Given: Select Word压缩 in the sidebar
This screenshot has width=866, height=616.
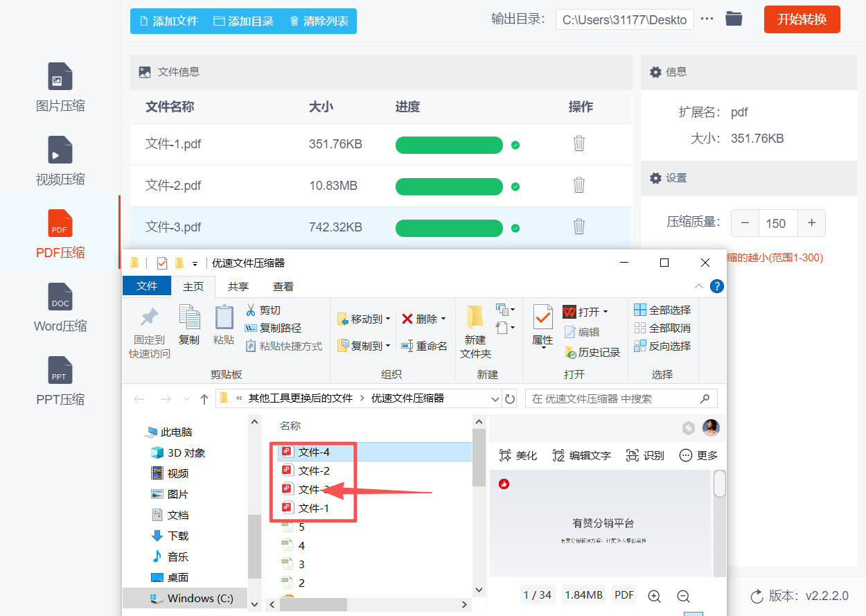Looking at the screenshot, I should click(x=60, y=308).
